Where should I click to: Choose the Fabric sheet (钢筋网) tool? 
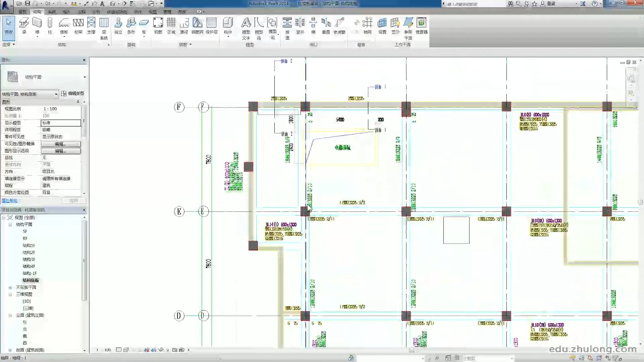(x=198, y=26)
